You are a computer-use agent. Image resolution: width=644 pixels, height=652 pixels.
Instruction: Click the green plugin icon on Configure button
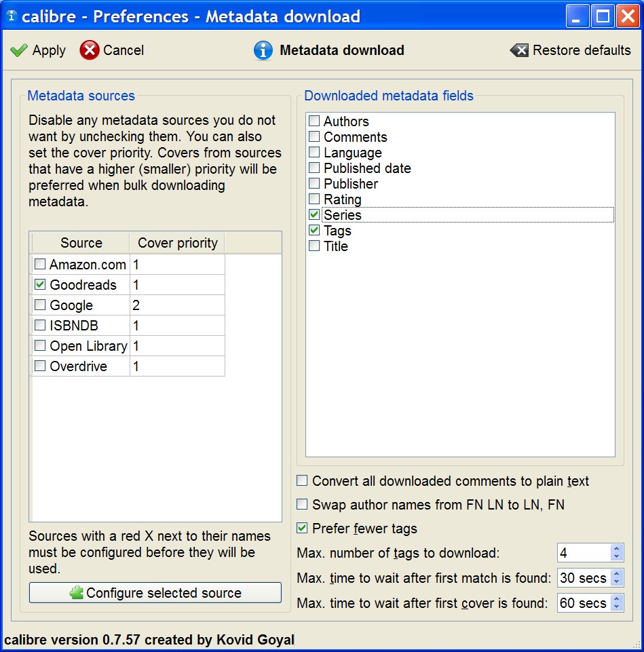pos(77,592)
